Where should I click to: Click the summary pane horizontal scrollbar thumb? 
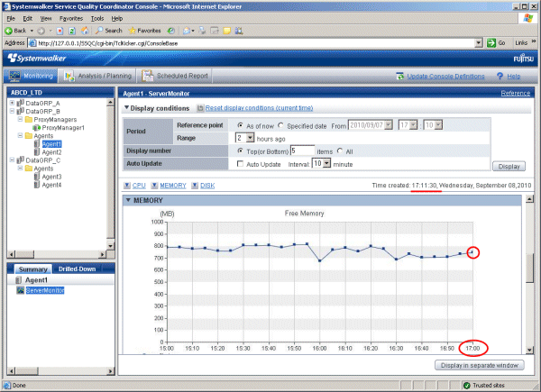(26, 371)
